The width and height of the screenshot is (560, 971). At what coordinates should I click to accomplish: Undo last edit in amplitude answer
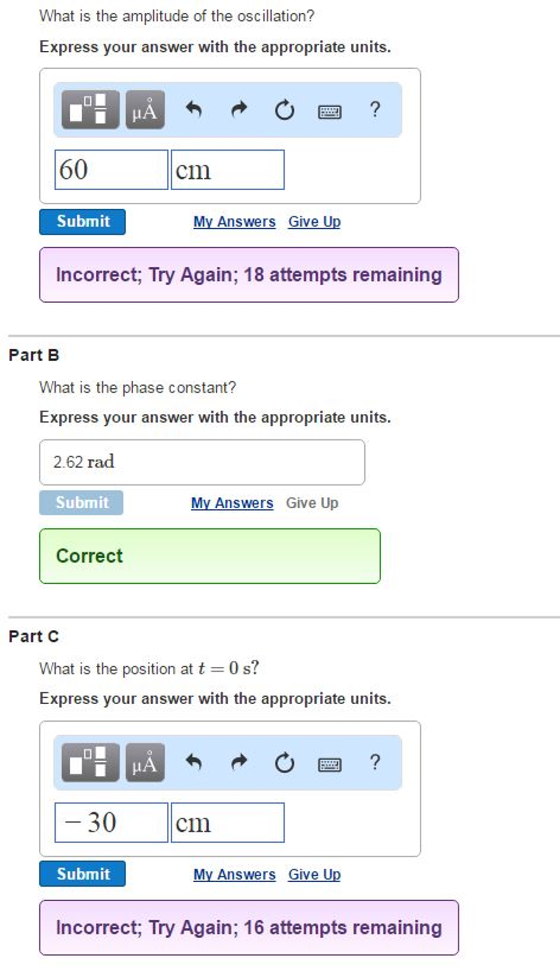(193, 110)
